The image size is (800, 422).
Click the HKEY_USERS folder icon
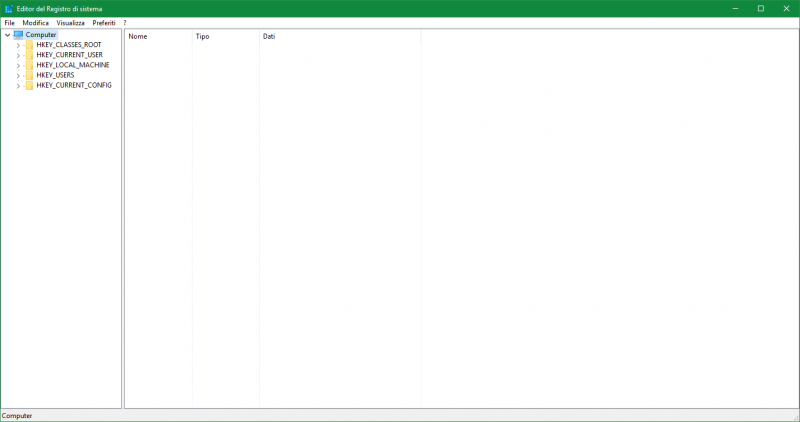click(30, 75)
